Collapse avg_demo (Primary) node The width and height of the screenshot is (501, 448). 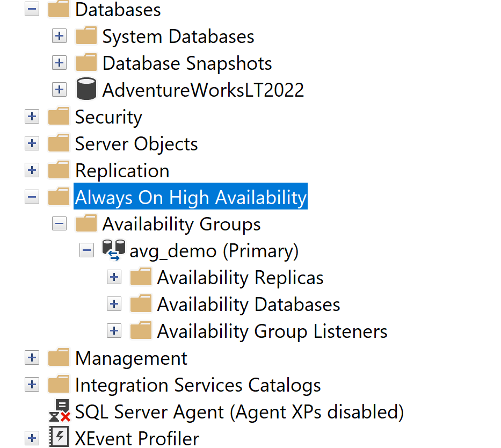tap(86, 250)
